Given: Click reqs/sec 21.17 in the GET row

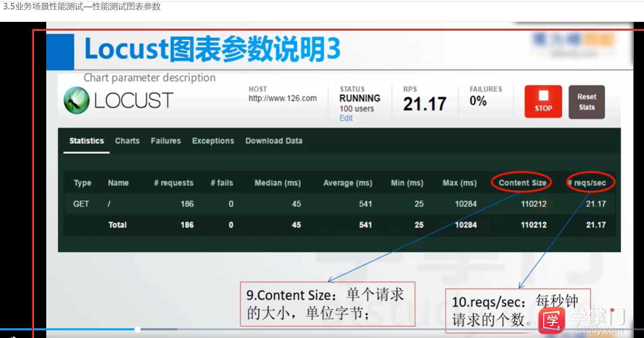Looking at the screenshot, I should (x=596, y=204).
